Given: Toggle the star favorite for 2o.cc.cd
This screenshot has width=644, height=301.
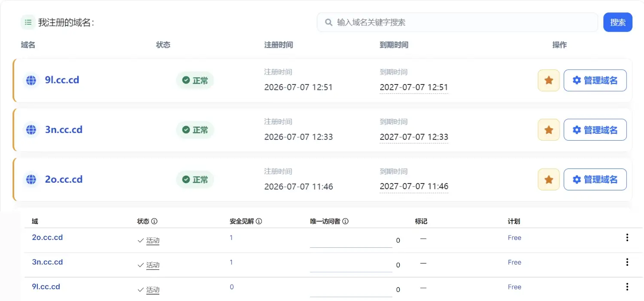Looking at the screenshot, I should coord(549,180).
